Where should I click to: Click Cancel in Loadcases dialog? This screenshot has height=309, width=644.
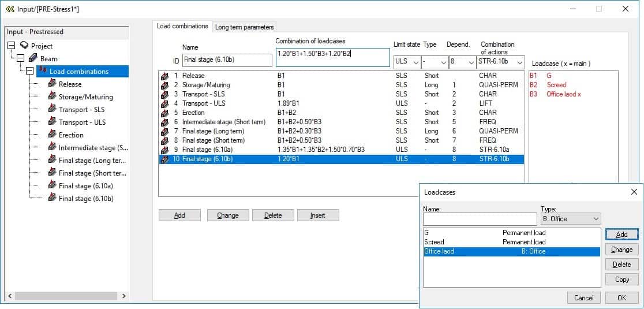pos(584,297)
